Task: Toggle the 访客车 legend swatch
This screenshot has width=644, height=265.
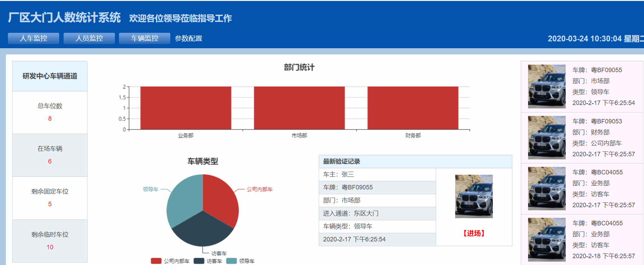Action: click(x=199, y=261)
